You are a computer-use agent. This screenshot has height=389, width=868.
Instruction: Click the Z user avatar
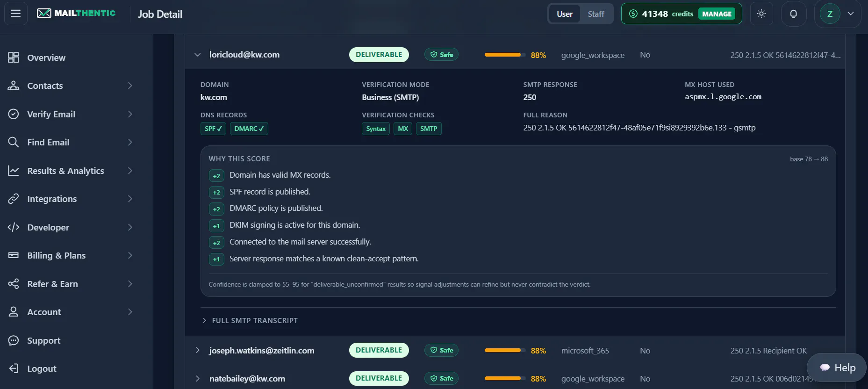830,14
